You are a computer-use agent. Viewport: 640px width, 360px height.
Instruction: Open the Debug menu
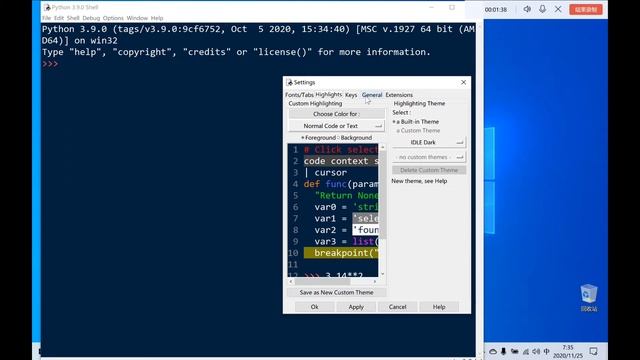click(91, 18)
